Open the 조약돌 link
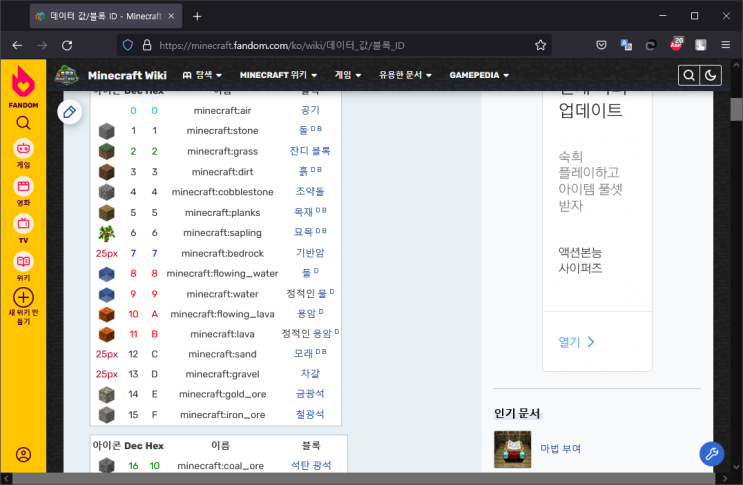Image resolution: width=743 pixels, height=485 pixels. click(x=310, y=192)
